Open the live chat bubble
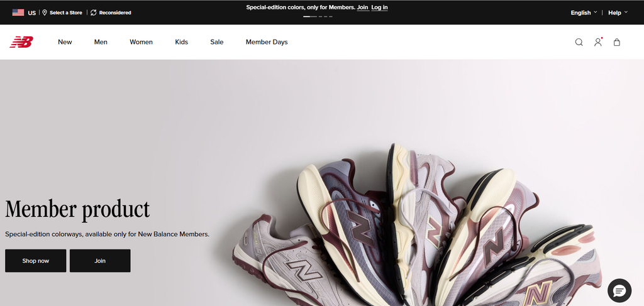Viewport: 644px width, 306px height. [x=619, y=291]
